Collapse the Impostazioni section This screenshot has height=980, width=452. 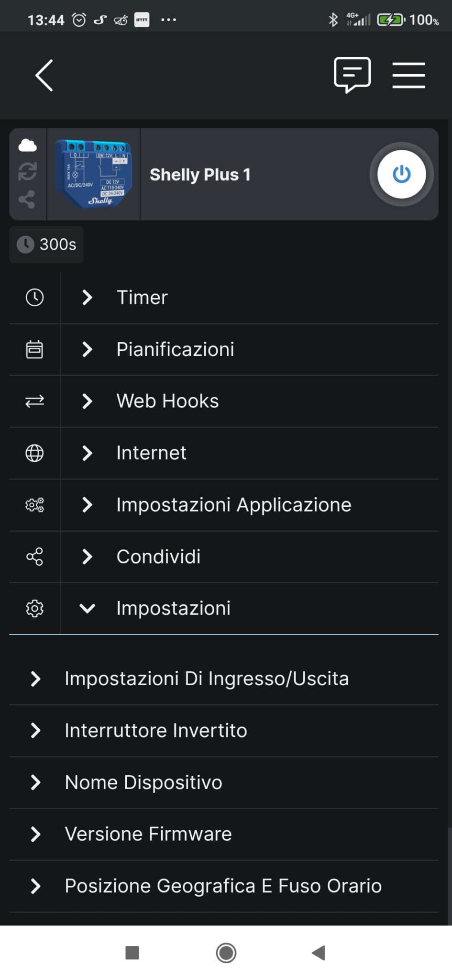click(174, 608)
